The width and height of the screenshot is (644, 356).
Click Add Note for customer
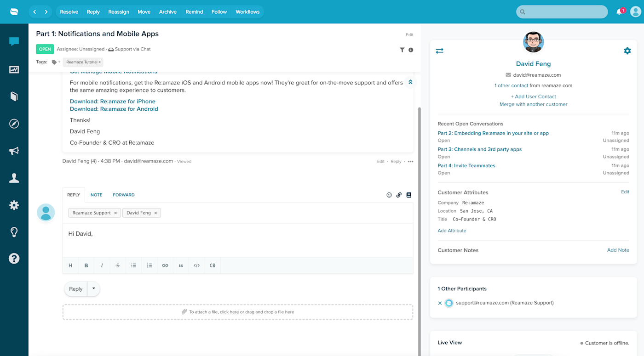click(618, 250)
